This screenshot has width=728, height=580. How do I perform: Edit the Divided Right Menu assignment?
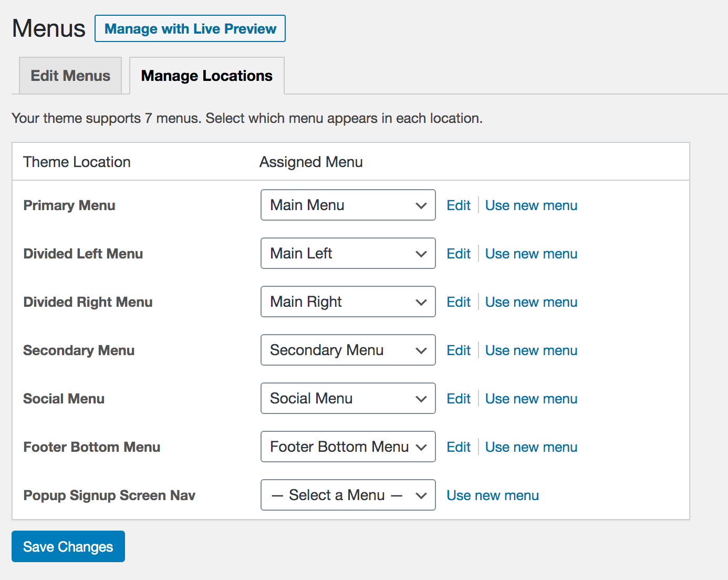[x=458, y=302]
